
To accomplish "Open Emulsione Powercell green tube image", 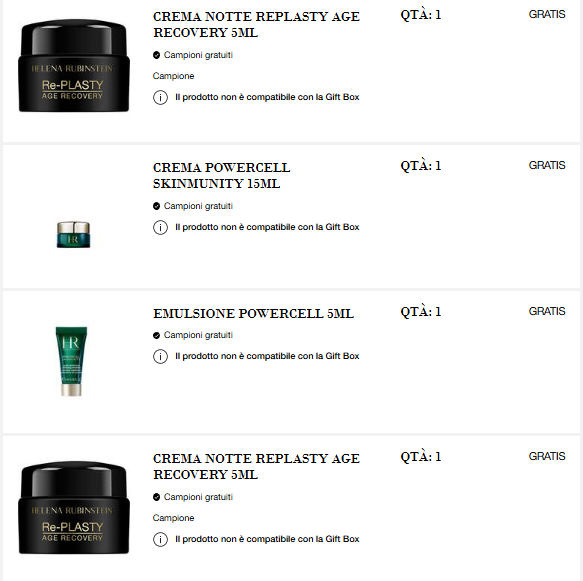I will pyautogui.click(x=71, y=361).
